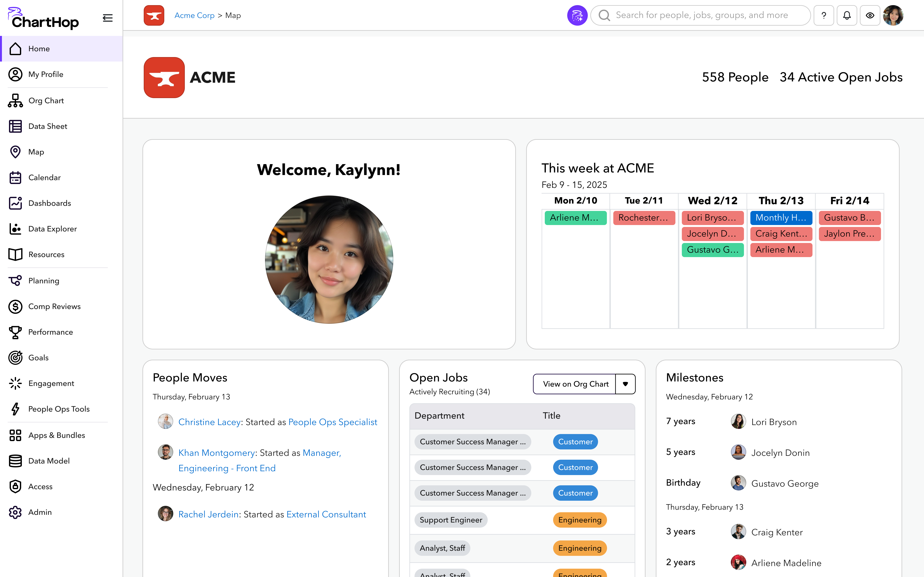Open the Data Explorer sidebar icon
Image resolution: width=924 pixels, height=577 pixels.
pos(15,229)
